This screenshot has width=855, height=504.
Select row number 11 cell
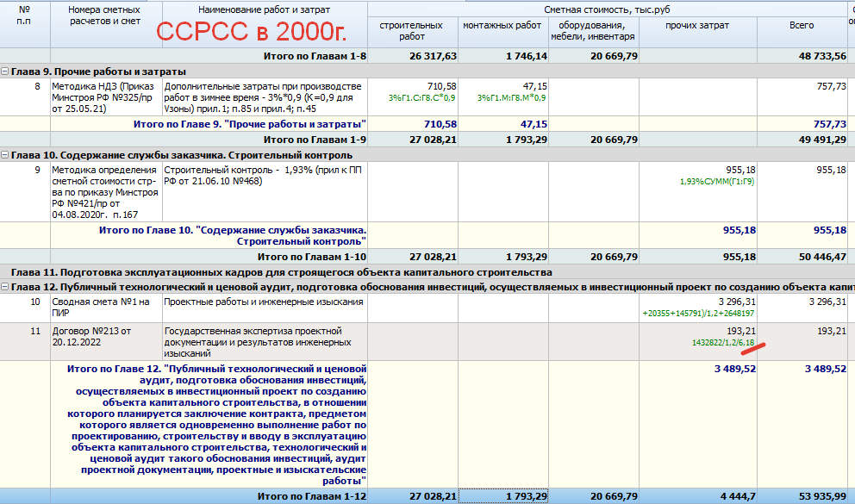(25, 342)
